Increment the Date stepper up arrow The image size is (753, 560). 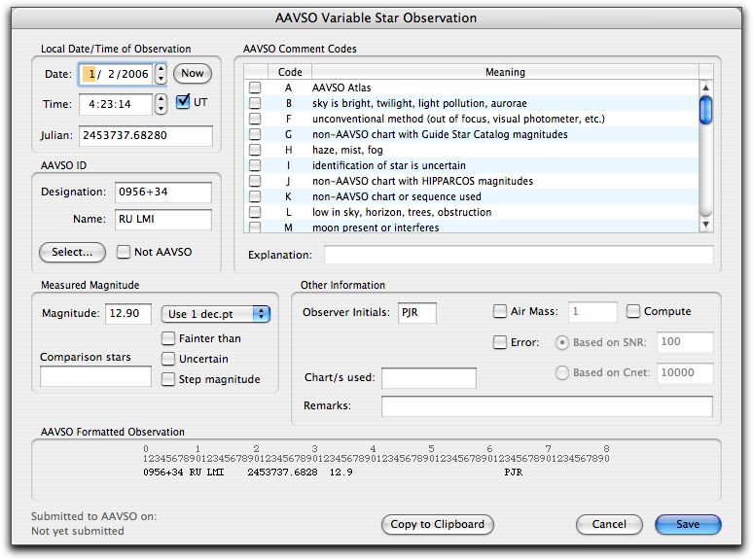pos(161,69)
